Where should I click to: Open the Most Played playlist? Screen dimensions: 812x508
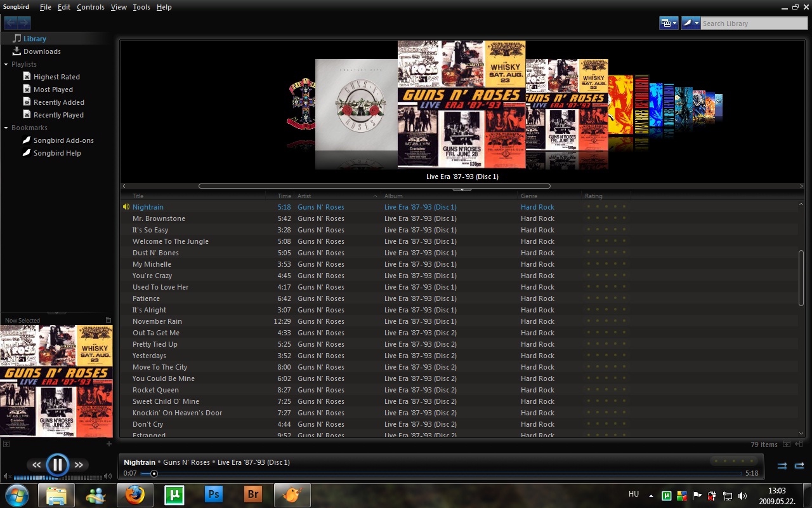[48, 90]
